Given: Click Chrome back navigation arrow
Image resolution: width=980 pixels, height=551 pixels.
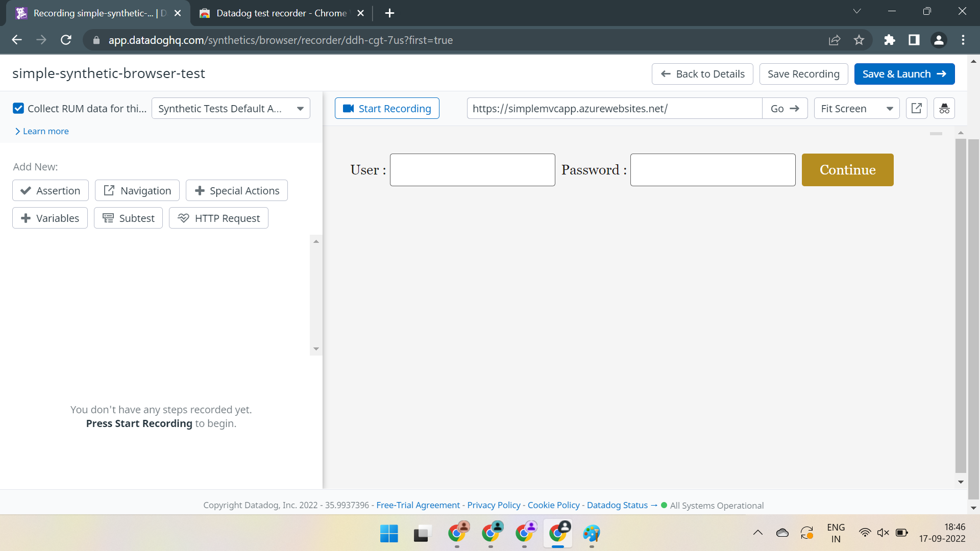Looking at the screenshot, I should coord(17,40).
